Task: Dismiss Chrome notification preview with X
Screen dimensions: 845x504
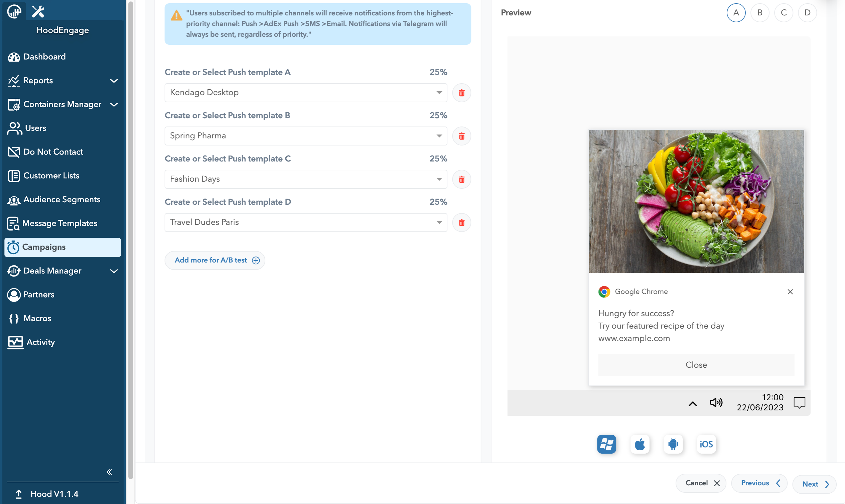Action: click(x=790, y=292)
